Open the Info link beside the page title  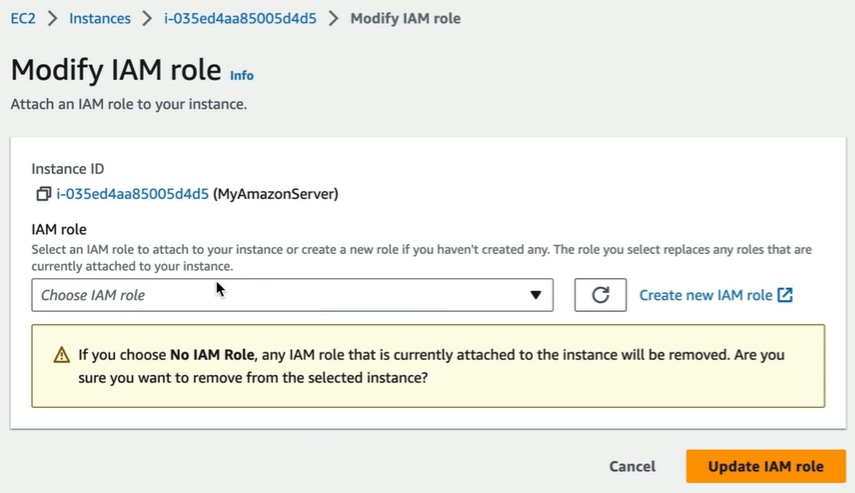click(x=242, y=75)
